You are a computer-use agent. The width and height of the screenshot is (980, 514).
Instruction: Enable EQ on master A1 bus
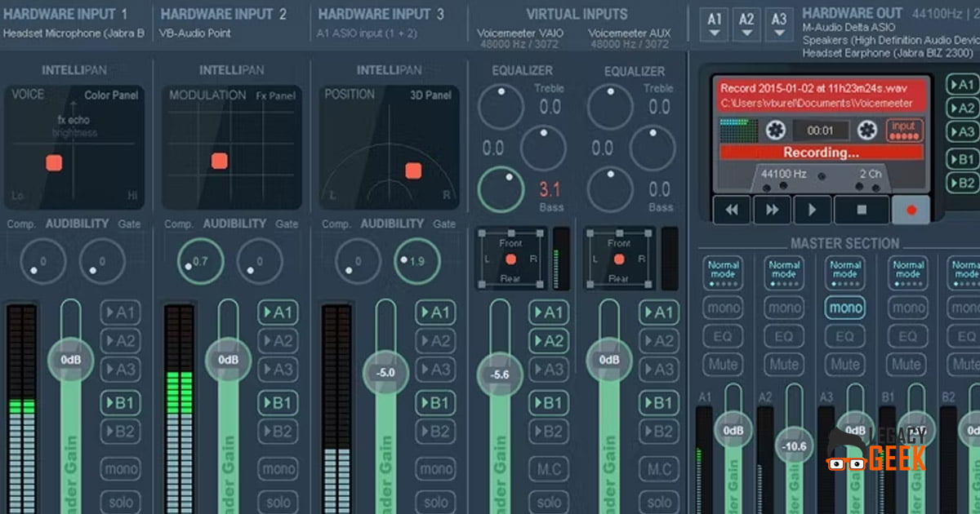[x=723, y=336]
